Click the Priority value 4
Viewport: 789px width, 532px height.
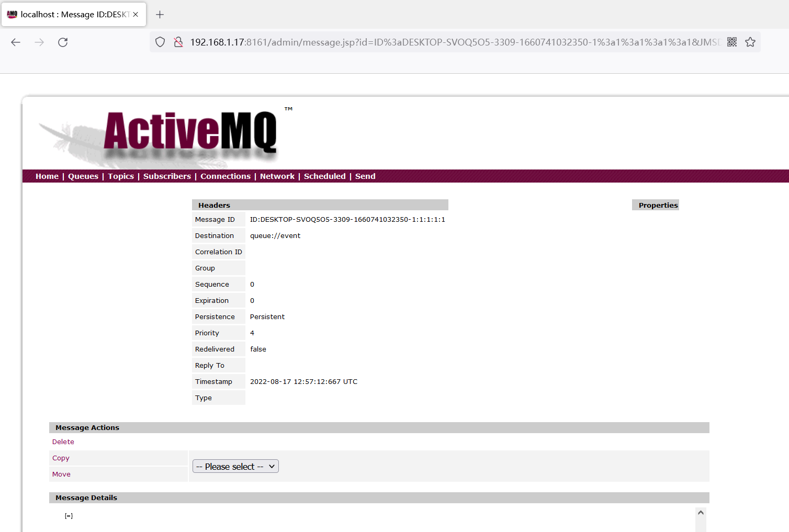pos(252,333)
